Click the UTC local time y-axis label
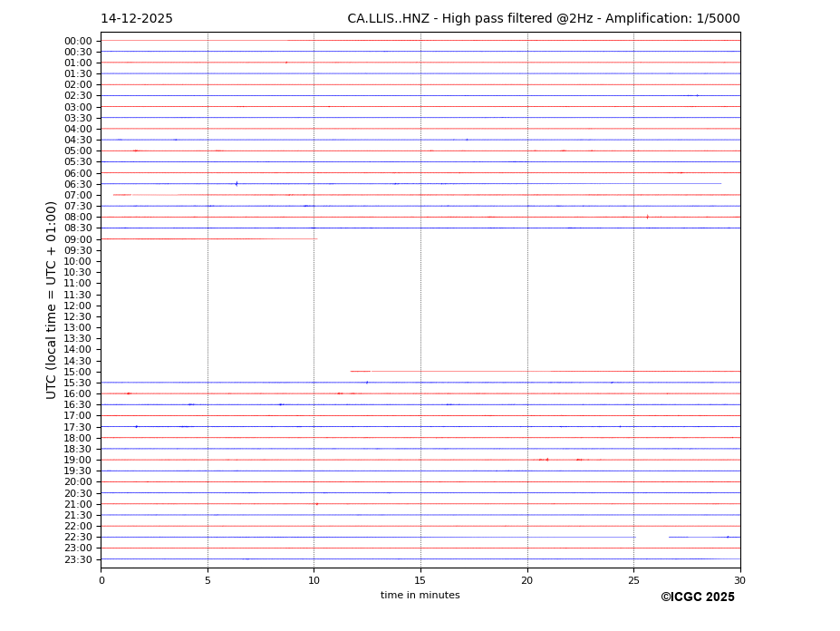840x631 pixels. [x=52, y=300]
